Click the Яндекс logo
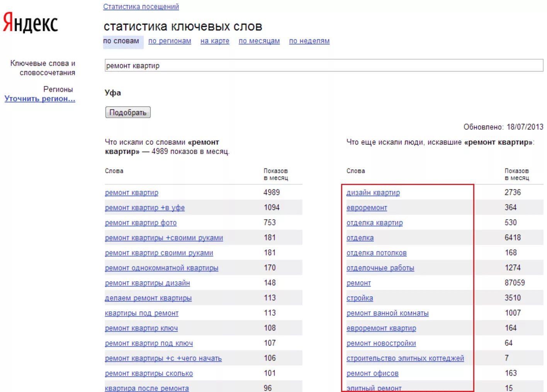Viewport: 547px width, 392px height. coord(31,23)
